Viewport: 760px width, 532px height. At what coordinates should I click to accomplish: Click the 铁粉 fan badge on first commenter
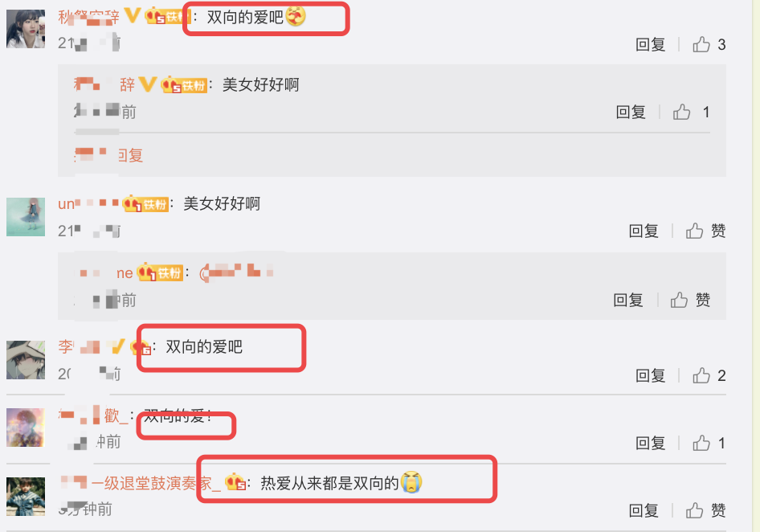point(168,17)
